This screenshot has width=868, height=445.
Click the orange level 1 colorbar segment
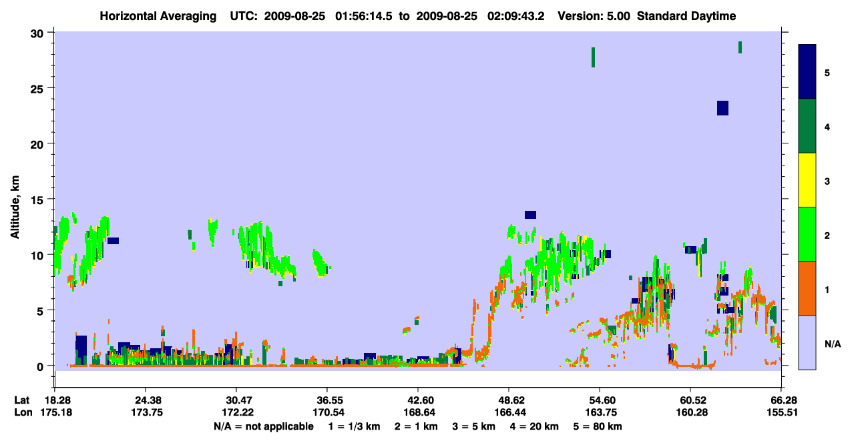807,288
